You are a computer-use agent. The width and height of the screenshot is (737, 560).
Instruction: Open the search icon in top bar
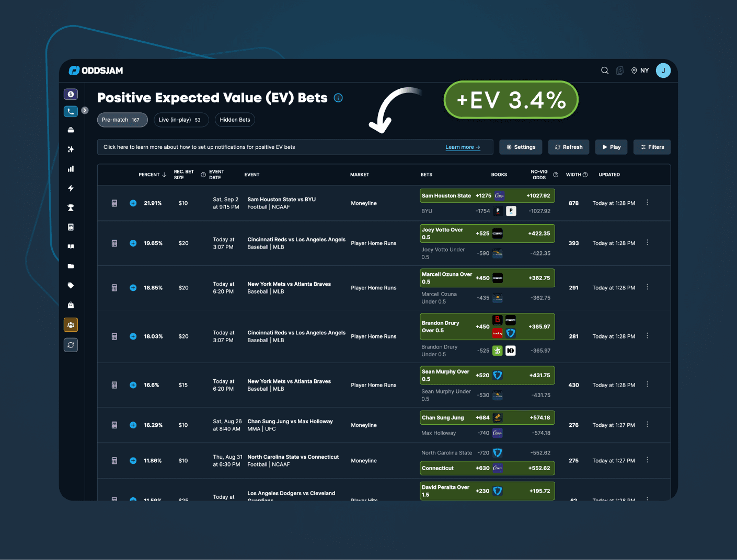point(605,70)
